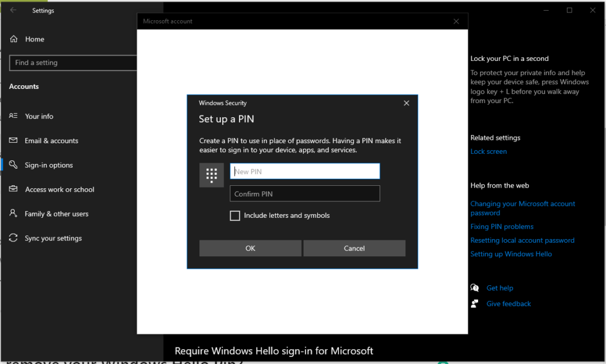This screenshot has height=364, width=606.
Task: Open Fixing PIN problems link
Action: (x=502, y=226)
